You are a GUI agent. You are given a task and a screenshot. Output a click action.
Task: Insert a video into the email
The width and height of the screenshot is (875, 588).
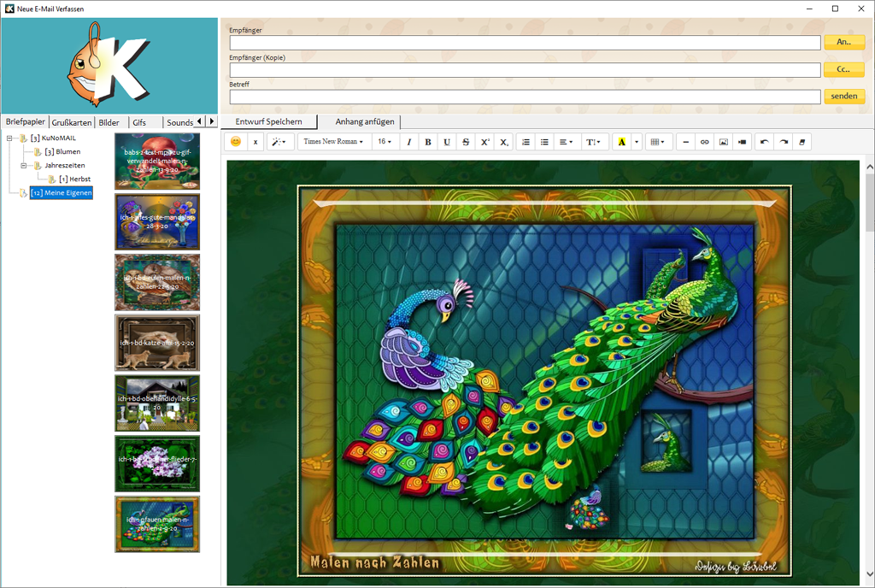coord(743,142)
